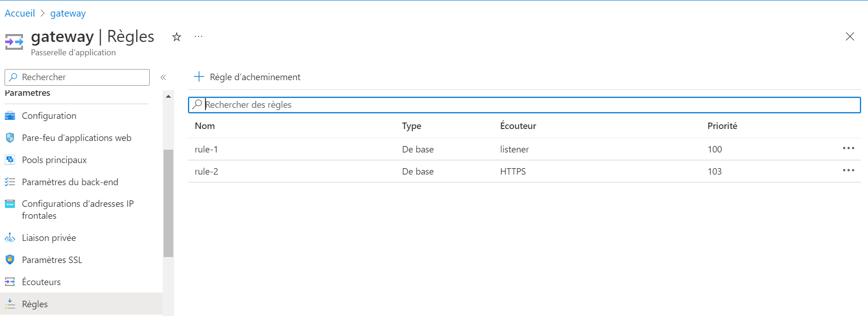
Task: Click the magnifier icon in sidebar Rechercher
Action: click(x=13, y=77)
